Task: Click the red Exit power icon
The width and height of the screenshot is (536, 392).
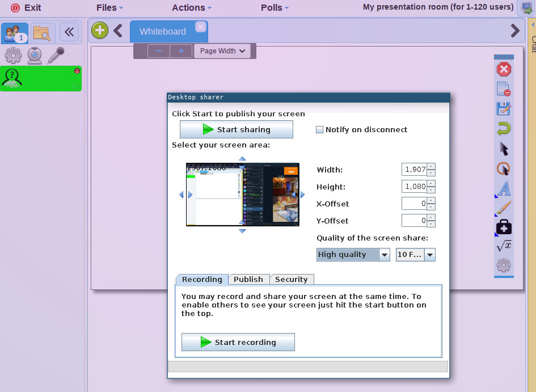Action: [15, 8]
